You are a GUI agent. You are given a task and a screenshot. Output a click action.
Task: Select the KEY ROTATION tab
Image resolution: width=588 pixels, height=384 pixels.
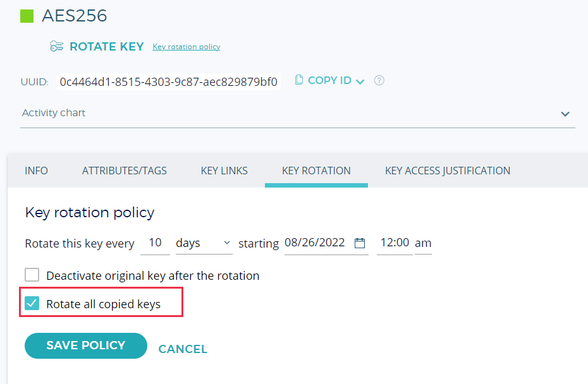[316, 171]
